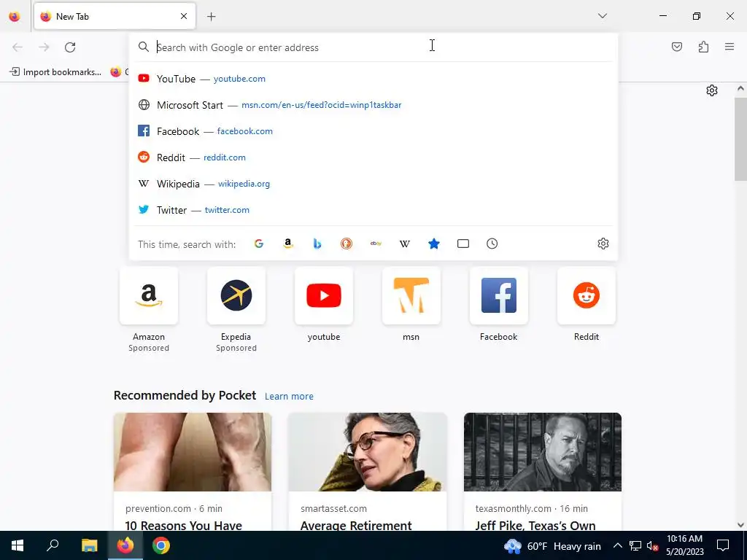Choose Twitter suggestion in urlbar list
This screenshot has width=747, height=560.
tap(373, 210)
